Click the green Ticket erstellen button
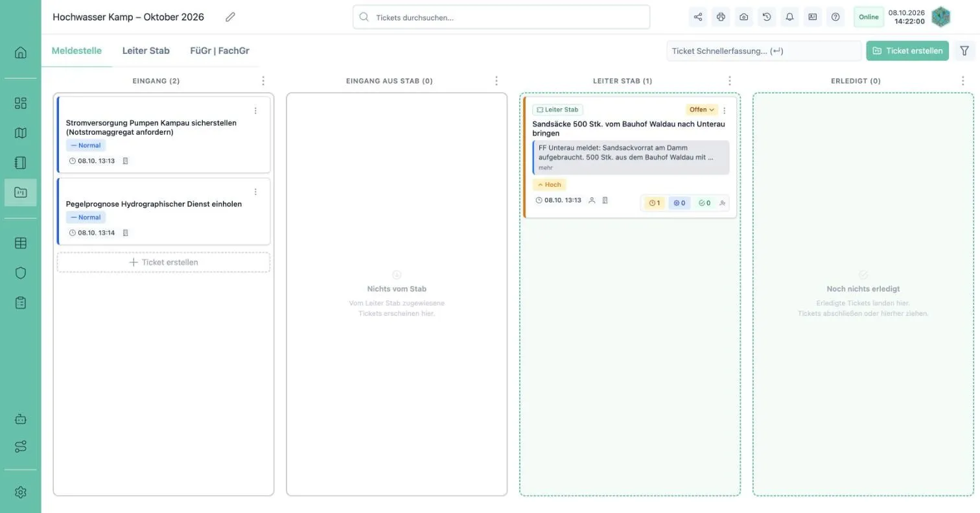 907,51
